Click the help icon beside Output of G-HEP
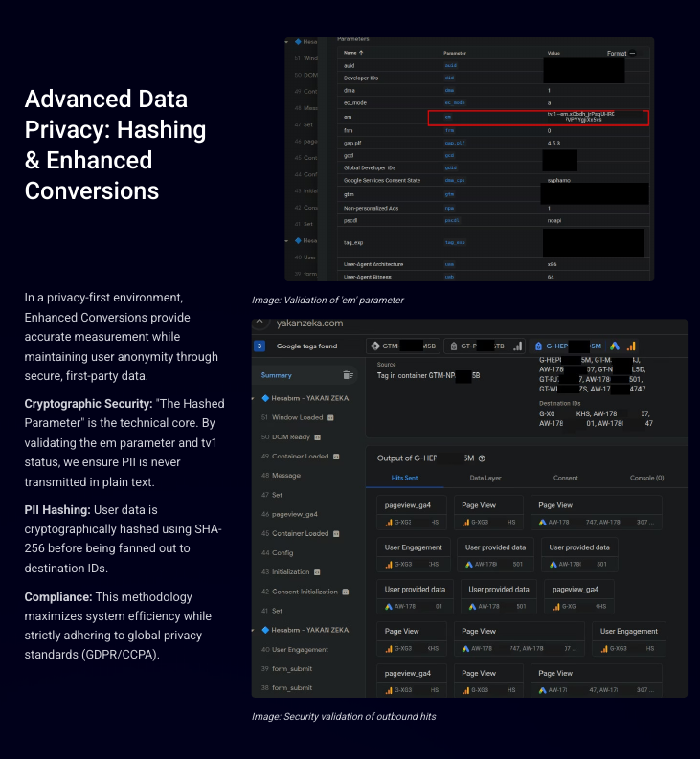Image resolution: width=700 pixels, height=759 pixels. [x=482, y=458]
